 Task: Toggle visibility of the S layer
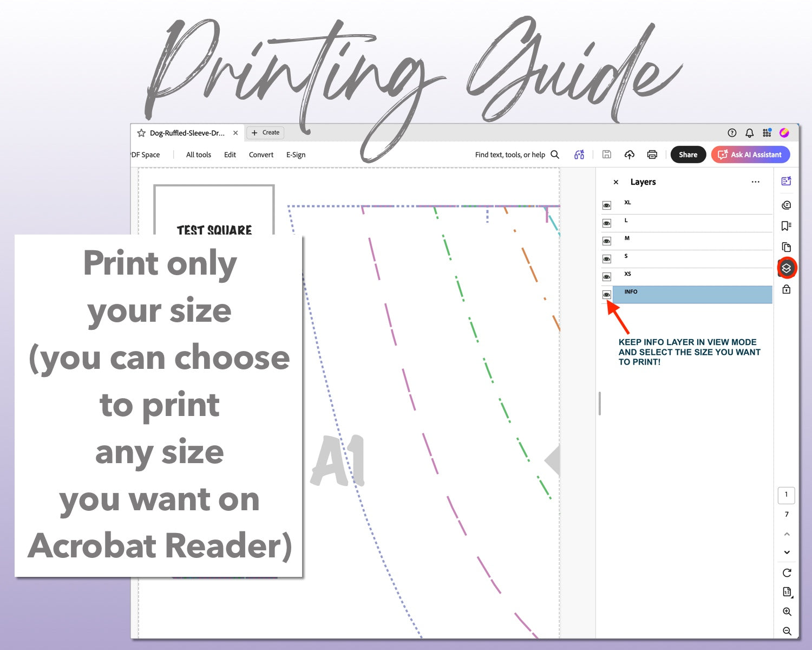coord(607,259)
